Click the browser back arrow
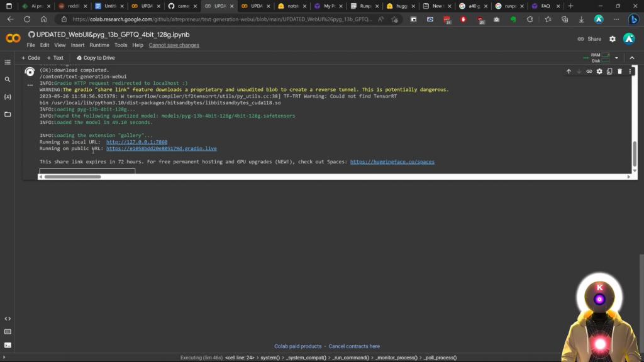 point(10,19)
